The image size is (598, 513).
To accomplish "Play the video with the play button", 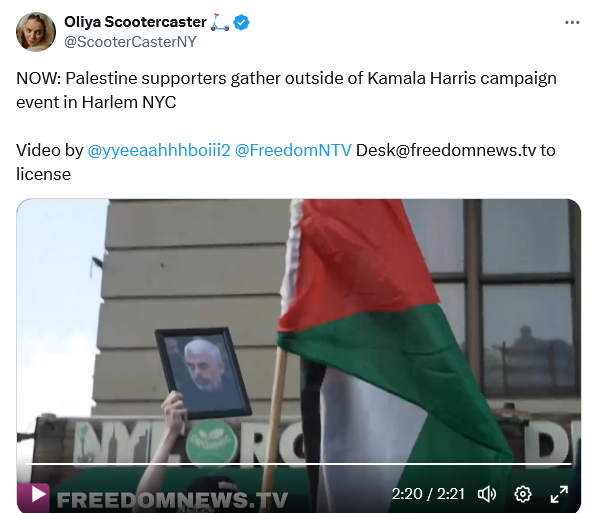I will click(x=38, y=494).
